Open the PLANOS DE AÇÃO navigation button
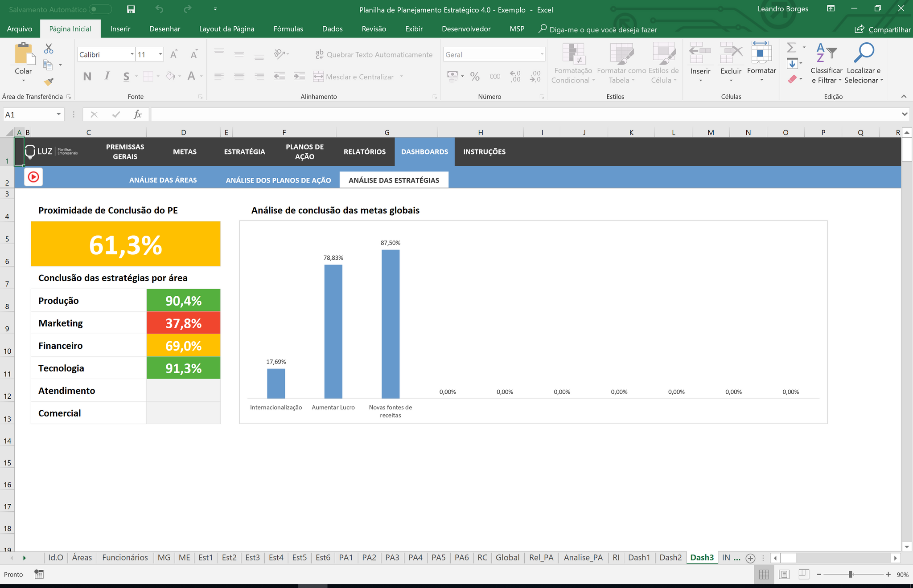The width and height of the screenshot is (913, 588). pos(304,152)
